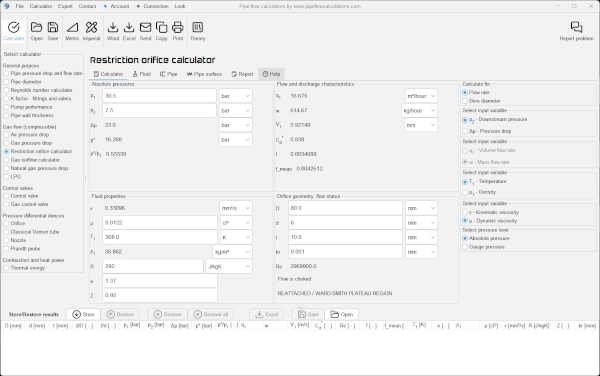Click the orifice diameter d input field
The height and width of the screenshot is (376, 600).
click(346, 223)
